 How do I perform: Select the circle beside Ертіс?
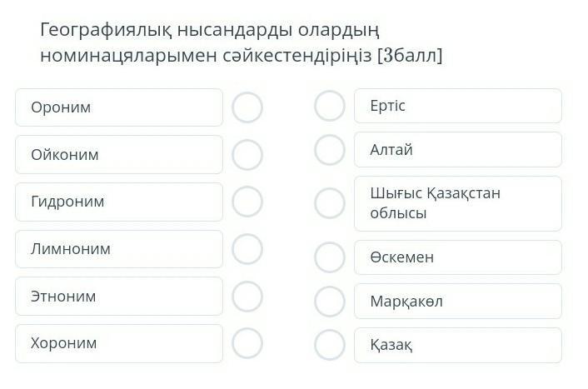[330, 106]
